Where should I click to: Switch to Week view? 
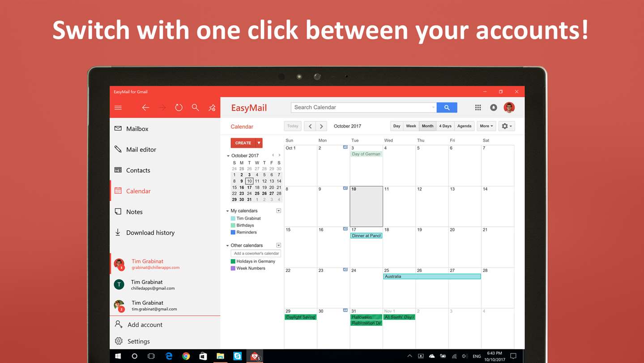pos(411,126)
